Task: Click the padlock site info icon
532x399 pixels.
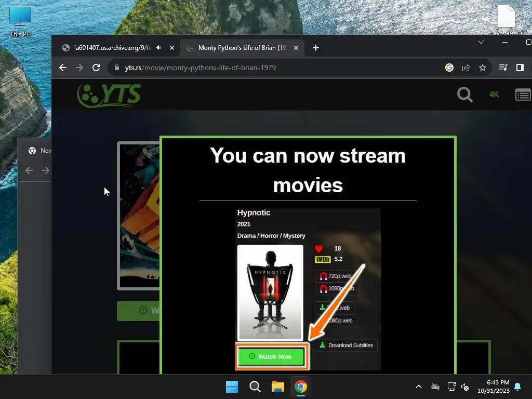Action: pos(117,68)
